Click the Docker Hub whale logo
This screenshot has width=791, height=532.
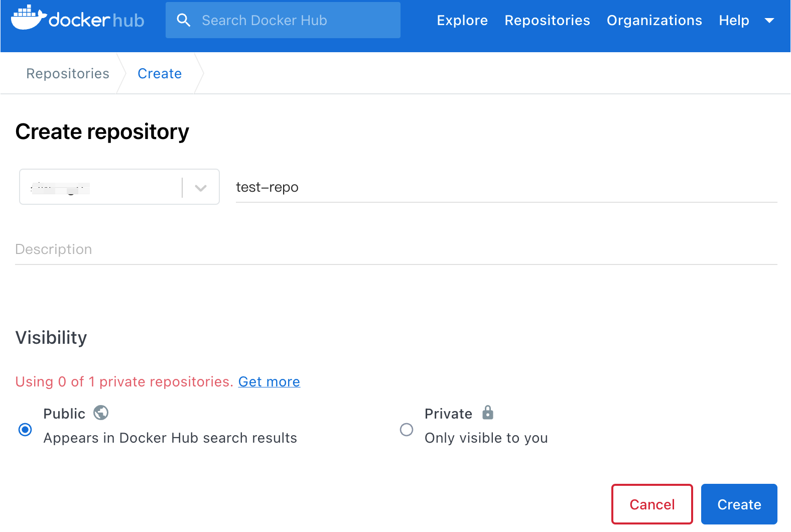point(78,18)
